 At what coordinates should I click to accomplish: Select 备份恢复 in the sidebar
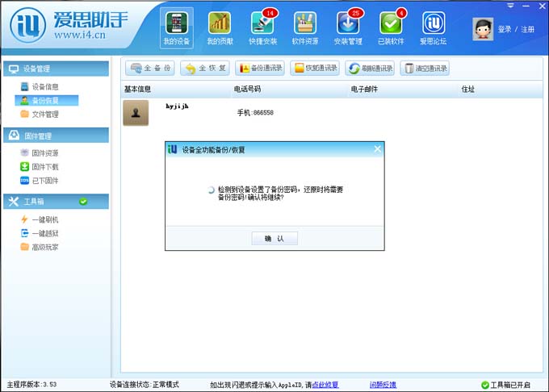(47, 100)
